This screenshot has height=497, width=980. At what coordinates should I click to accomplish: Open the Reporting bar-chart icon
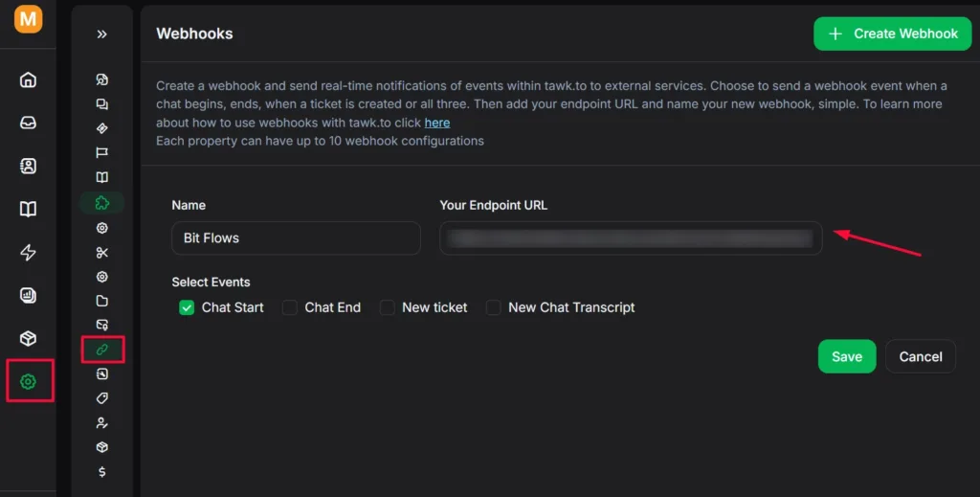click(28, 295)
